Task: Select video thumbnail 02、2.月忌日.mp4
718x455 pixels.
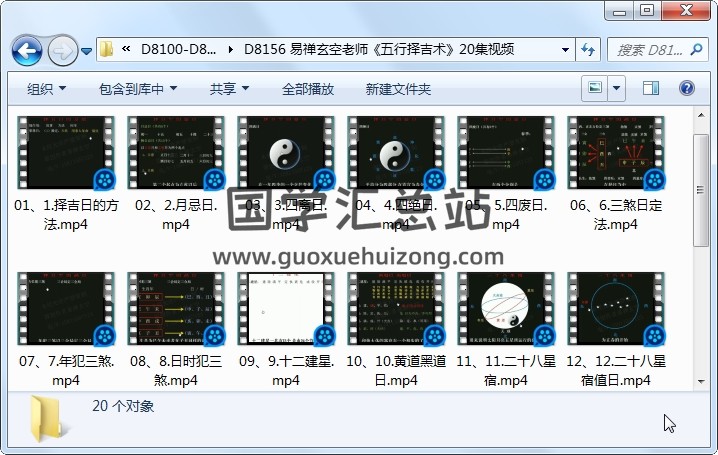Action: coord(176,152)
